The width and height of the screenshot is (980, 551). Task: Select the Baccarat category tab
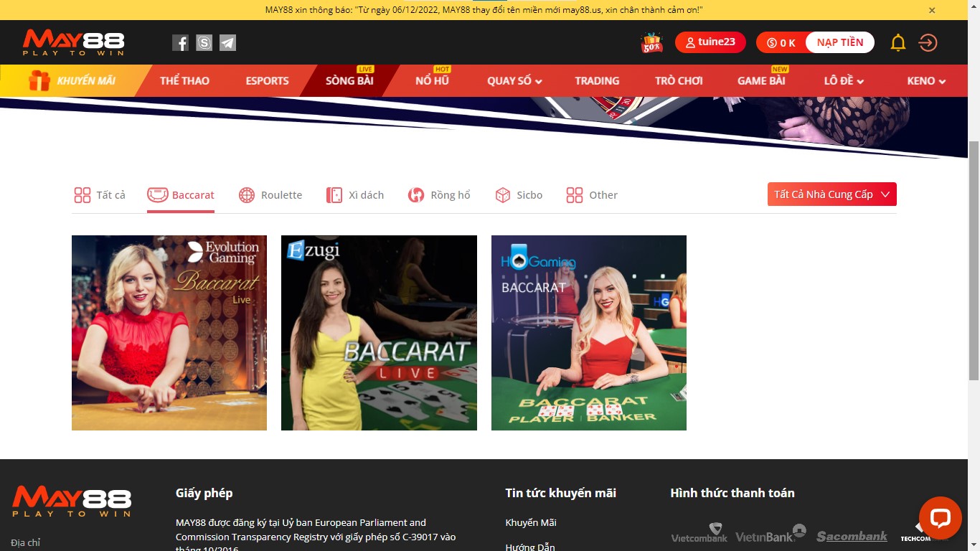(181, 195)
